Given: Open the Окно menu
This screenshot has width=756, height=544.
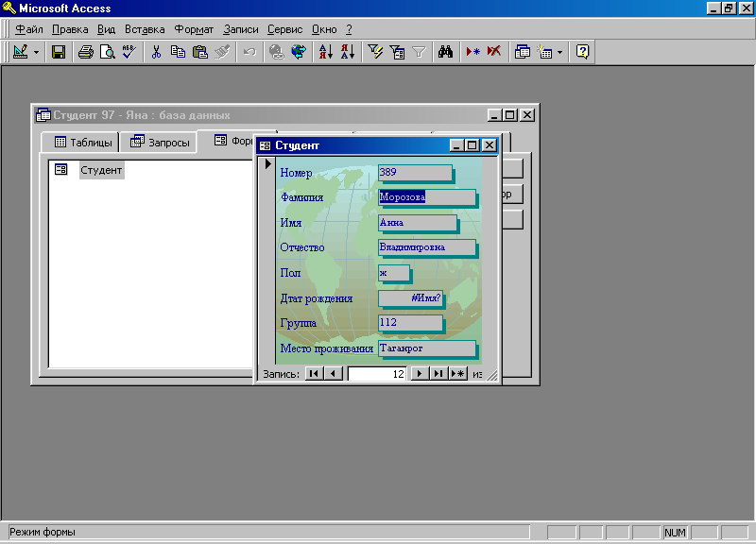Looking at the screenshot, I should click(324, 29).
